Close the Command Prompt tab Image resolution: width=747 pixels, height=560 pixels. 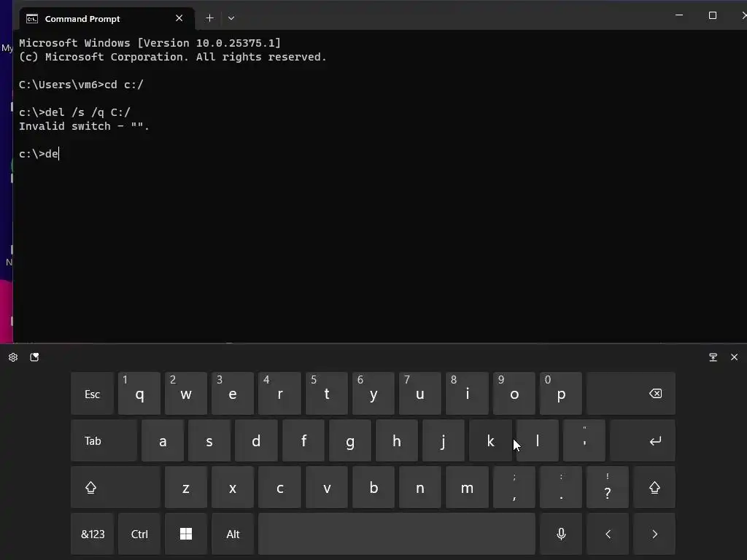tap(179, 18)
